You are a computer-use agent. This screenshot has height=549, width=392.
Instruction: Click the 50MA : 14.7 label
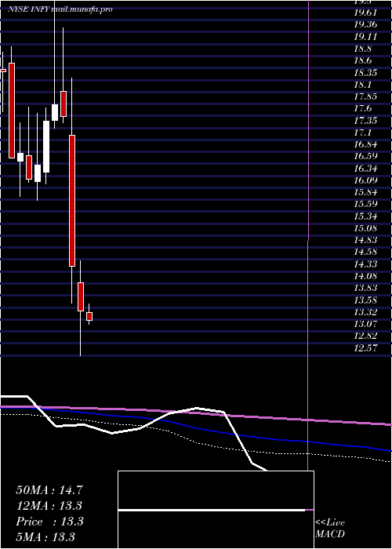coord(49,490)
